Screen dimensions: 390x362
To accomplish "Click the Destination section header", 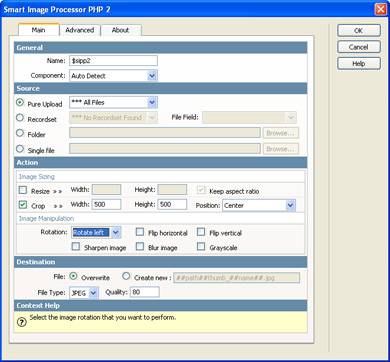I will (160, 262).
